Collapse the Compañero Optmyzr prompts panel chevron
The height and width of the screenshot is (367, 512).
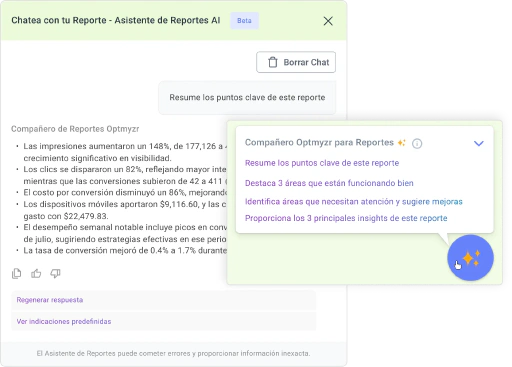point(479,143)
